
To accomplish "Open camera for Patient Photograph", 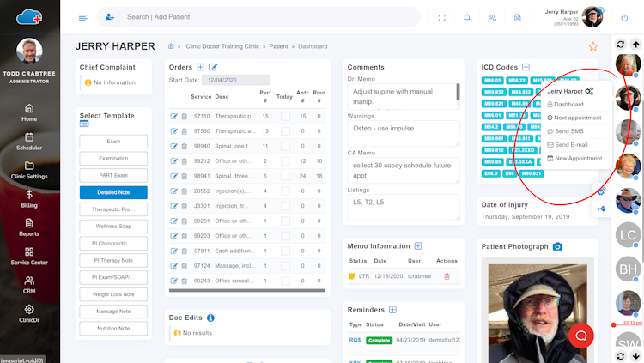I will pos(557,246).
